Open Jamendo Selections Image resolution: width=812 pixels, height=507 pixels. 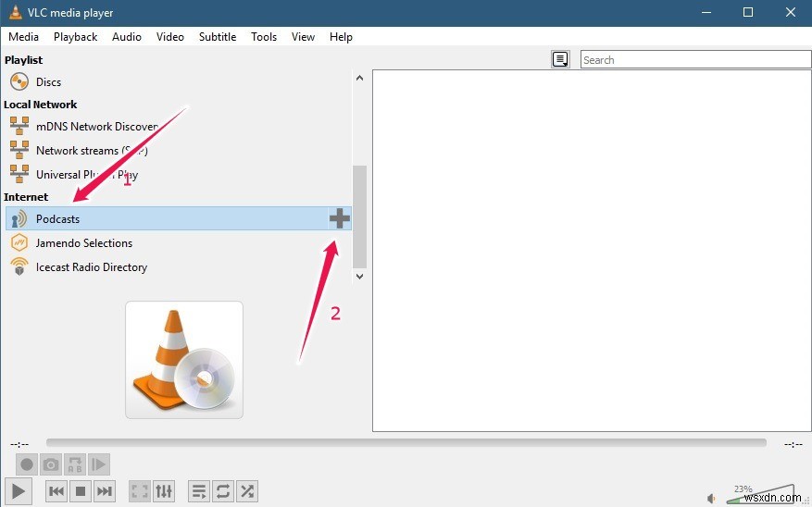coord(84,243)
